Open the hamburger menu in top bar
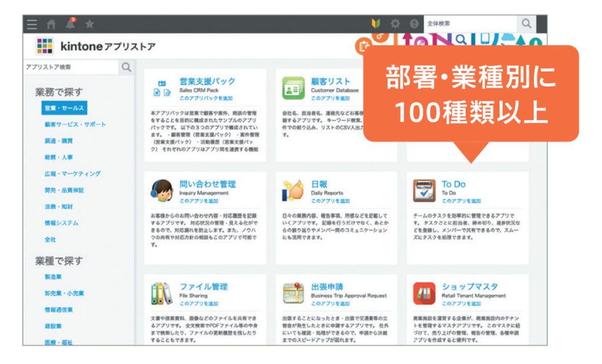This screenshot has width=602, height=364. (32, 24)
